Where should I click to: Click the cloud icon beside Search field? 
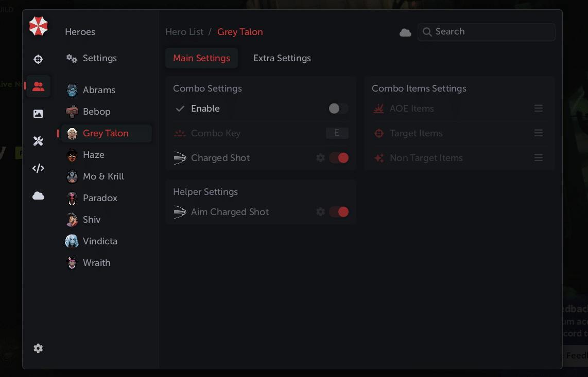pos(405,32)
